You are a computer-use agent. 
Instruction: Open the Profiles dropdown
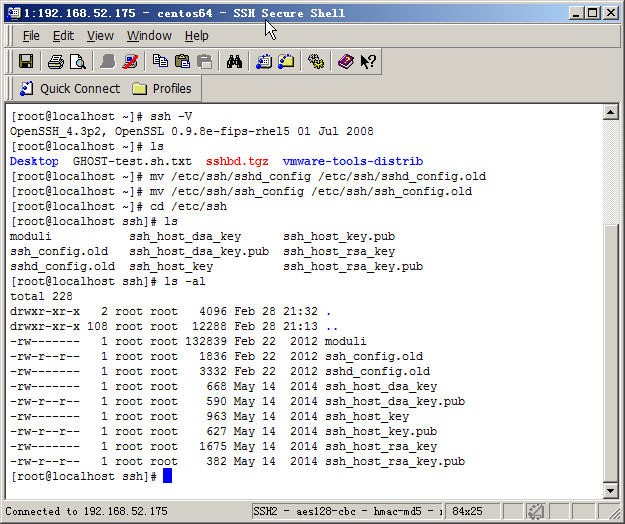click(162, 88)
